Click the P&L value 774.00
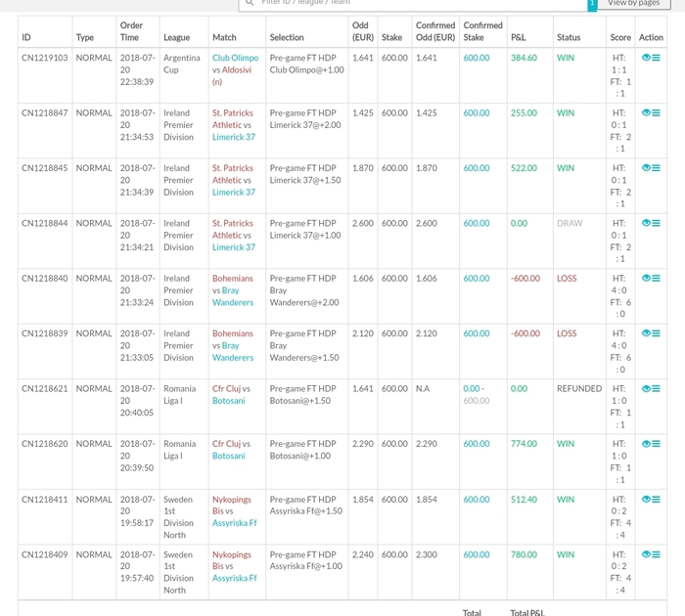The height and width of the screenshot is (616, 685). tap(524, 444)
